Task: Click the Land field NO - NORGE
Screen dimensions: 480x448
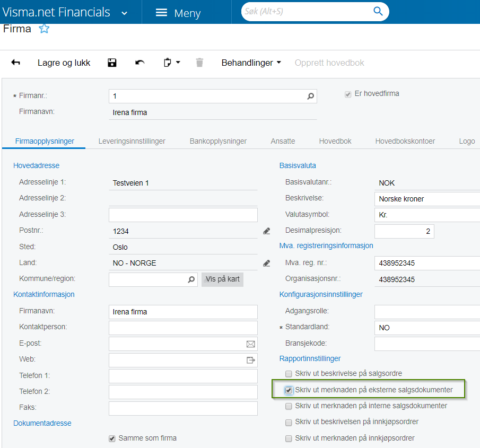Action: [183, 263]
